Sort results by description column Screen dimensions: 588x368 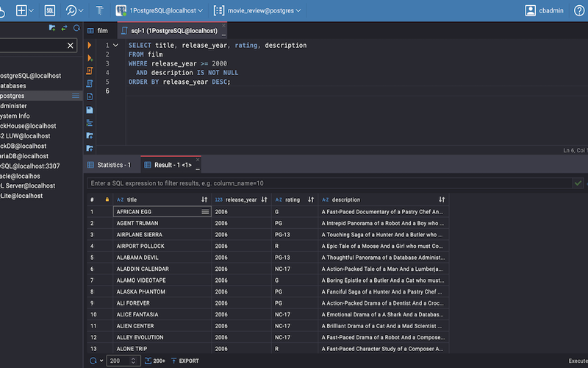(442, 199)
